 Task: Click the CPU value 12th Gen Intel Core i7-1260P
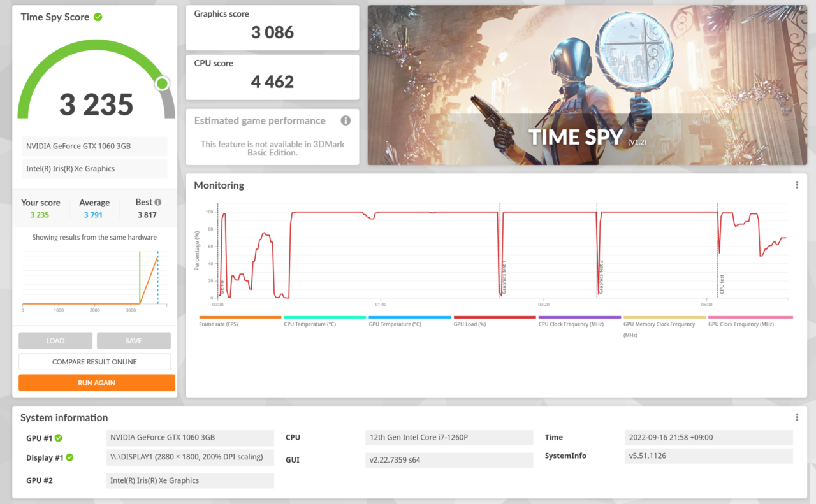(449, 438)
